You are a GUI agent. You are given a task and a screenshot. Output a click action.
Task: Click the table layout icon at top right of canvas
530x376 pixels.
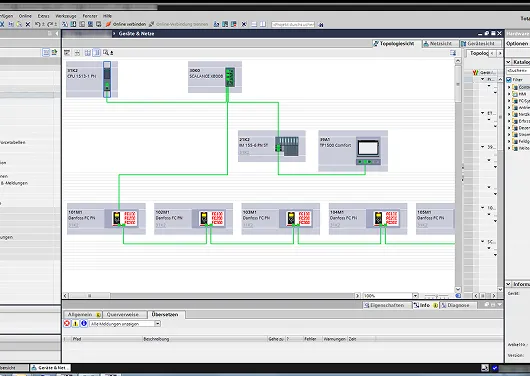click(x=453, y=53)
